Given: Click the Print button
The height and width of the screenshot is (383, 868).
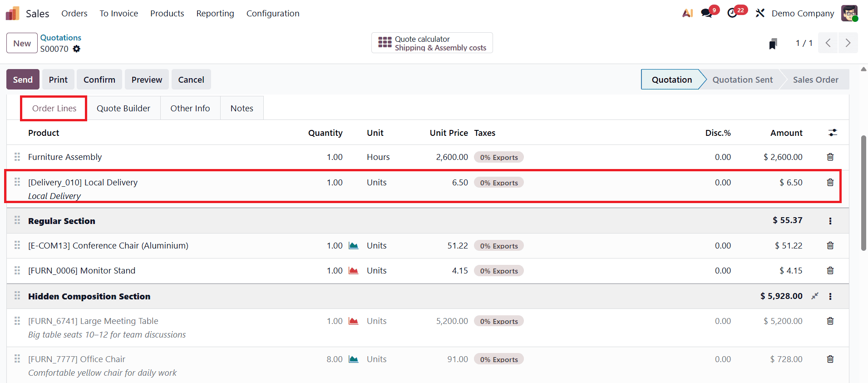Looking at the screenshot, I should 58,80.
